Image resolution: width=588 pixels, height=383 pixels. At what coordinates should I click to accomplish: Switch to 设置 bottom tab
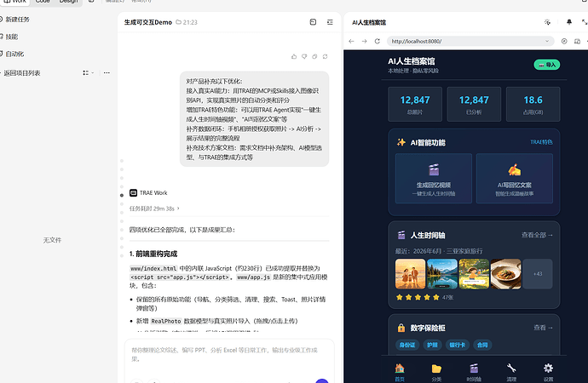[548, 372]
